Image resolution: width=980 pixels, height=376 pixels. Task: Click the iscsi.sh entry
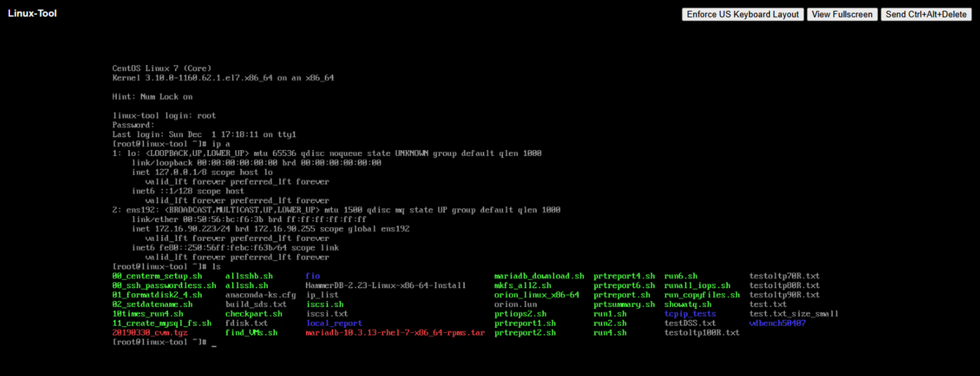(x=324, y=304)
